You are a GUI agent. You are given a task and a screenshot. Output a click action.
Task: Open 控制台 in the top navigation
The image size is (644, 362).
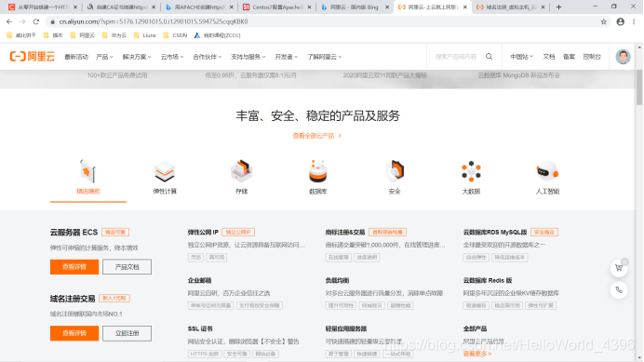pos(592,57)
